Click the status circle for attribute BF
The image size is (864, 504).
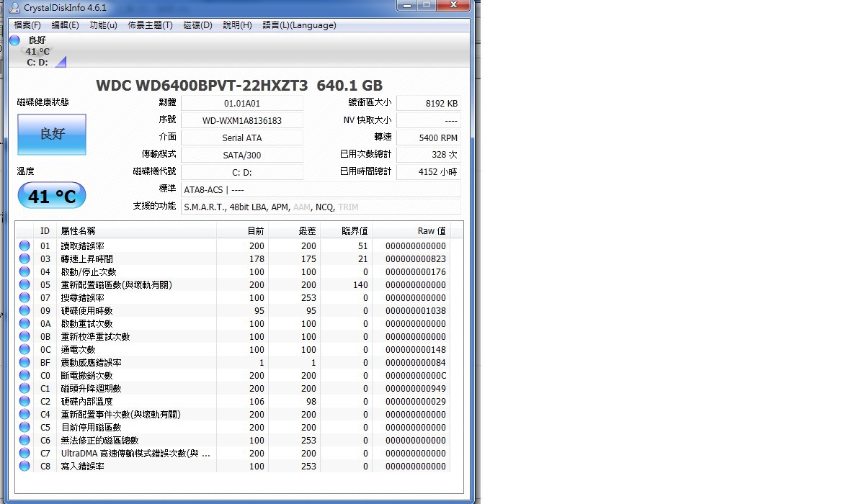pyautogui.click(x=25, y=362)
